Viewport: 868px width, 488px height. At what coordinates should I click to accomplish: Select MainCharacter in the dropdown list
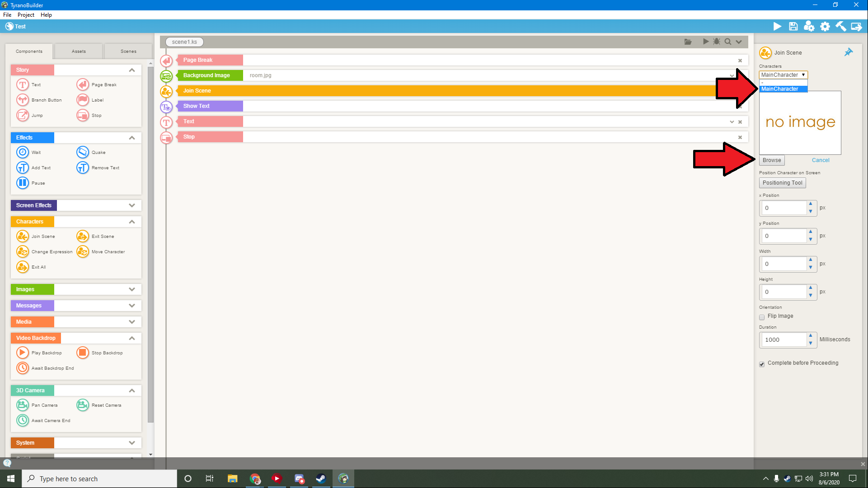tap(783, 89)
